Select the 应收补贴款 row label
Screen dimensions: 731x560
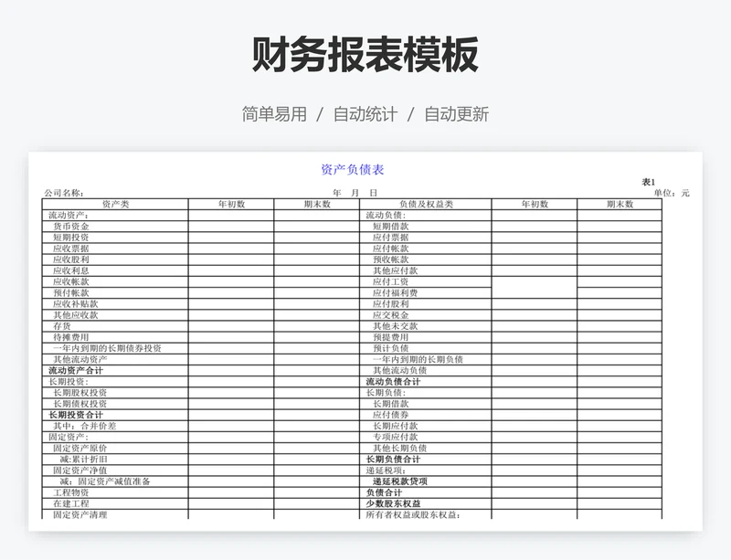point(76,304)
